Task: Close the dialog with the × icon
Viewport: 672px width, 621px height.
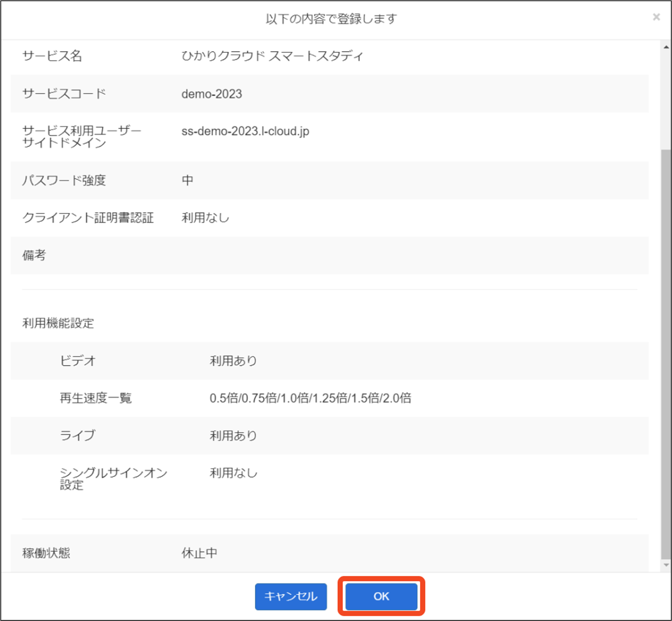Action: coord(656,17)
